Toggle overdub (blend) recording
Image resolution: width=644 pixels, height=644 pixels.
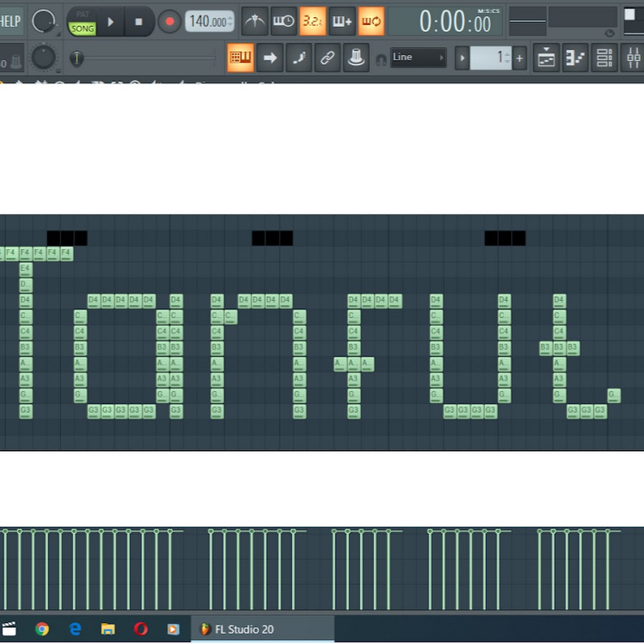[x=342, y=21]
